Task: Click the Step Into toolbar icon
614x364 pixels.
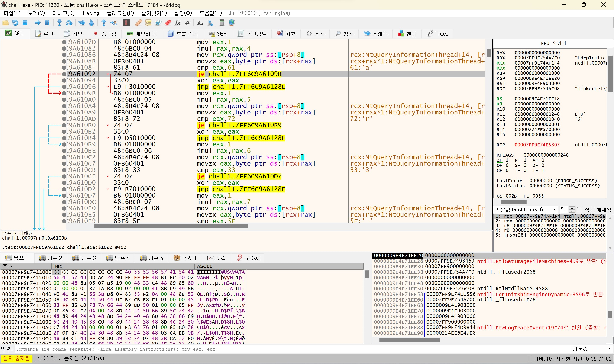Action: coord(59,23)
